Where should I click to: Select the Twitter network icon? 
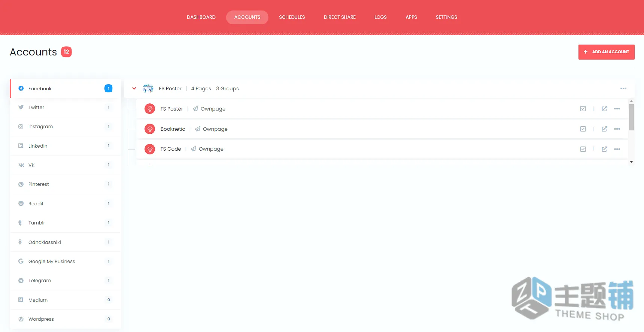(x=21, y=107)
